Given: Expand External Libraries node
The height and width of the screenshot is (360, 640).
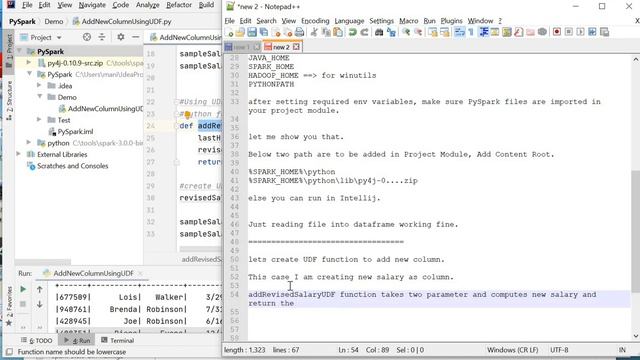Looking at the screenshot, I should pyautogui.click(x=19, y=154).
